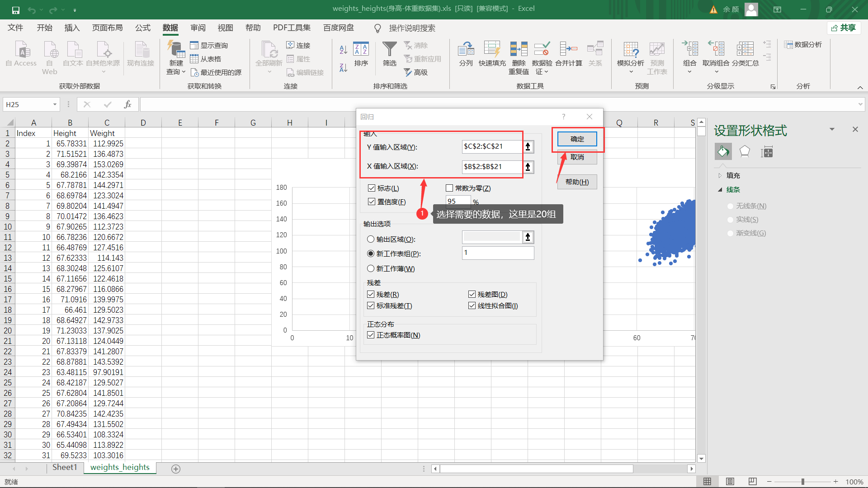Select 新工作薄 radio button

(371, 268)
